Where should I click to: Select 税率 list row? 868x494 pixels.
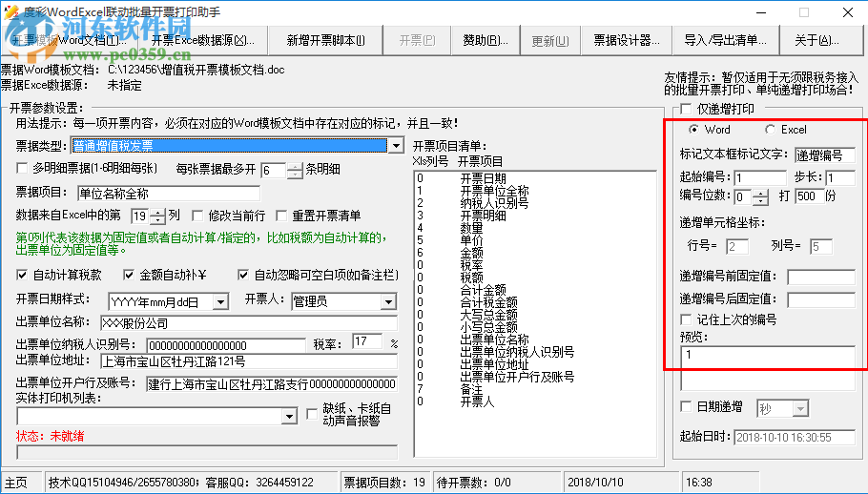click(x=535, y=265)
